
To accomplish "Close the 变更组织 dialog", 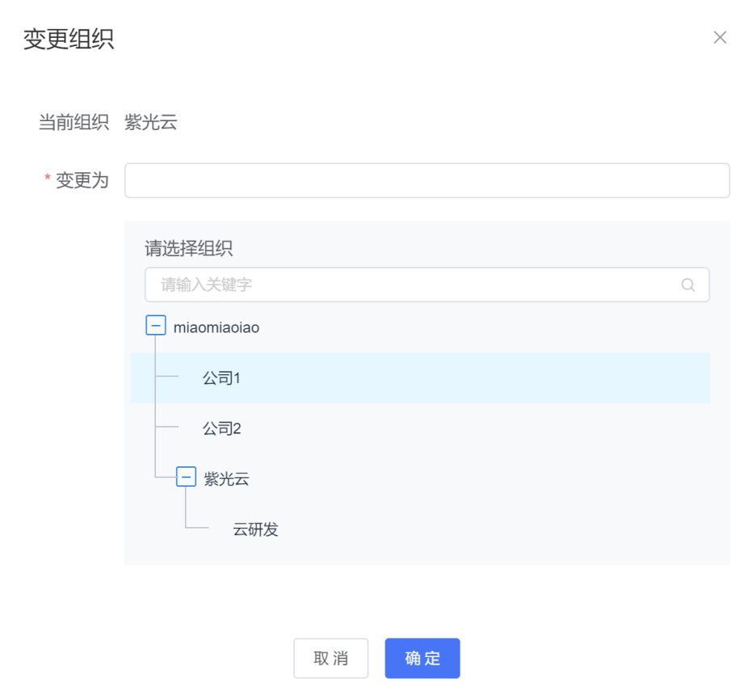I will pyautogui.click(x=719, y=37).
